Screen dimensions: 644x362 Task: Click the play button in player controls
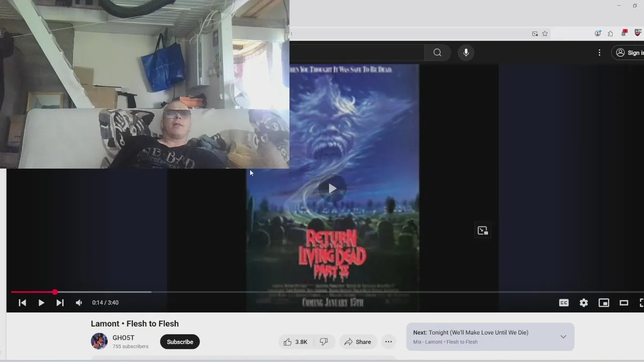click(x=41, y=303)
